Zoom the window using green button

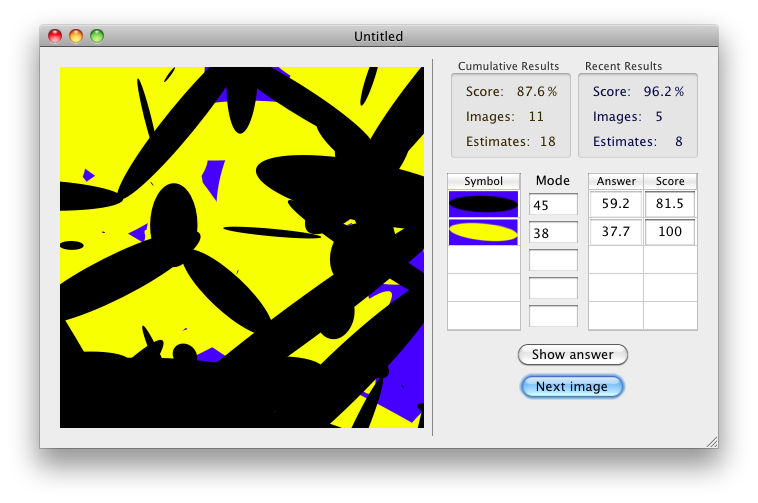(97, 36)
